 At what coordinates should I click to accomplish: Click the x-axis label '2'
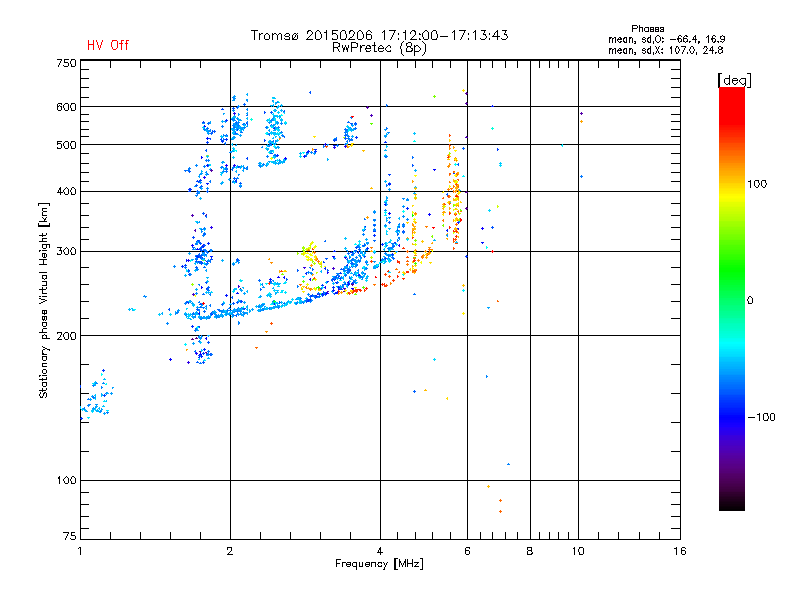pos(230,551)
